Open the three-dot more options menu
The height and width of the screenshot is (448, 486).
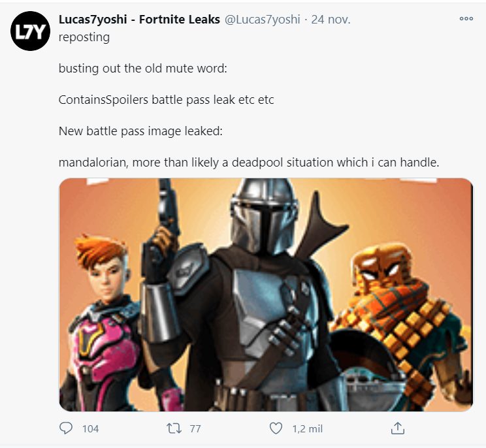466,19
